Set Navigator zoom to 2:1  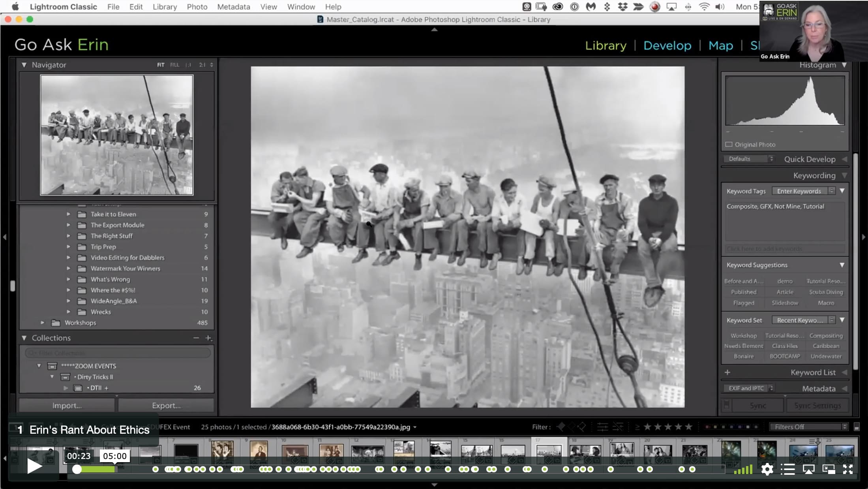[202, 65]
